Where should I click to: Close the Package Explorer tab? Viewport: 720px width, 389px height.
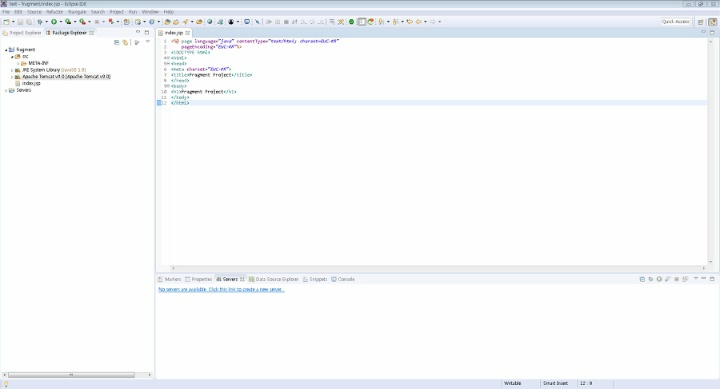[92, 33]
